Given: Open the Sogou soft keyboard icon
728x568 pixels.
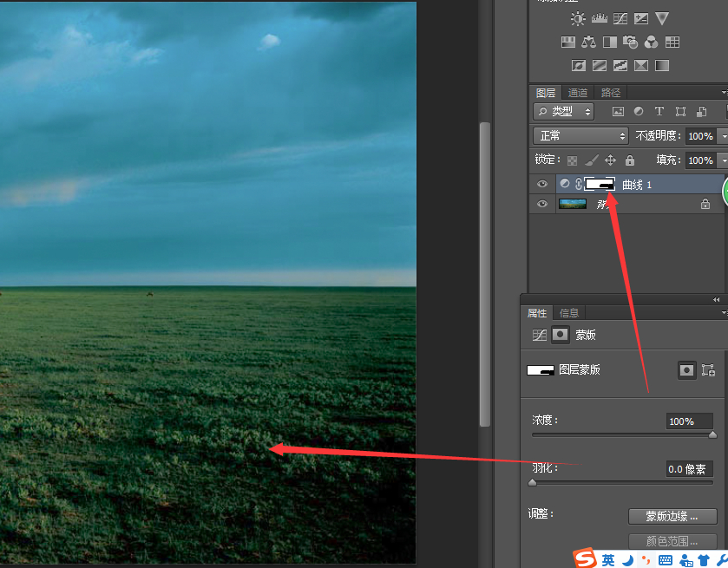Looking at the screenshot, I should click(666, 560).
